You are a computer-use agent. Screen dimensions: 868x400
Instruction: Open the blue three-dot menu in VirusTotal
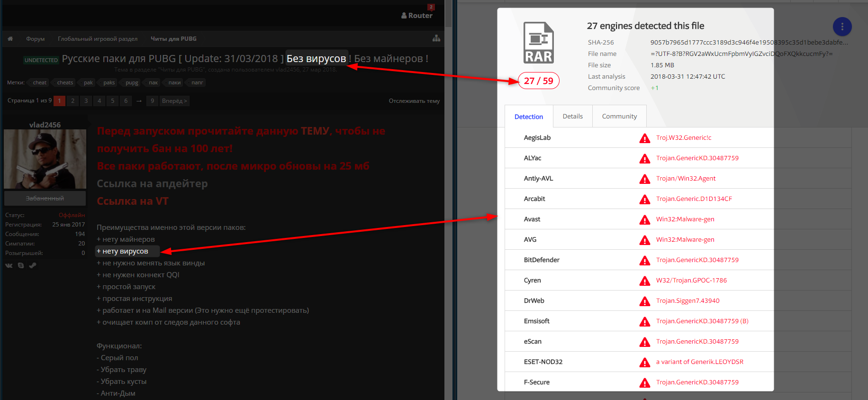pyautogui.click(x=842, y=27)
